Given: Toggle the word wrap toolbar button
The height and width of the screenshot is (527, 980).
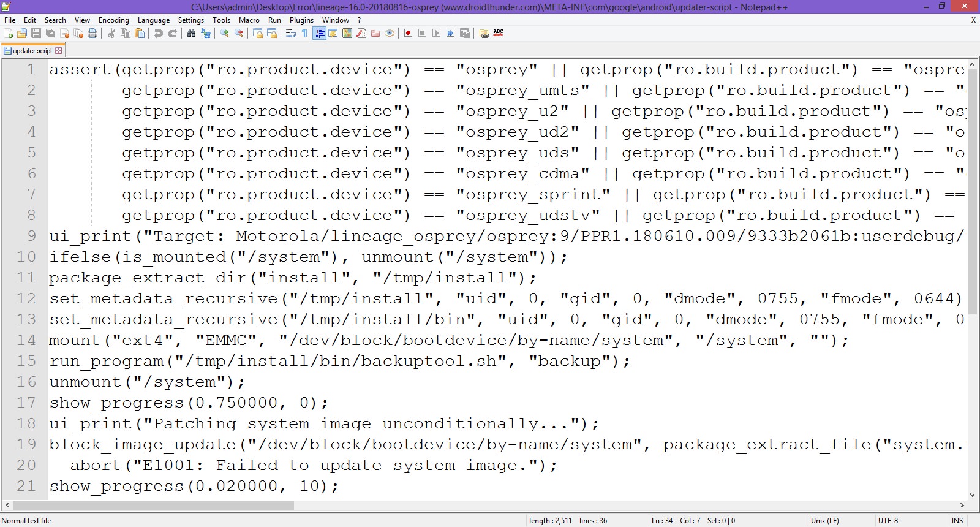Looking at the screenshot, I should [x=291, y=33].
